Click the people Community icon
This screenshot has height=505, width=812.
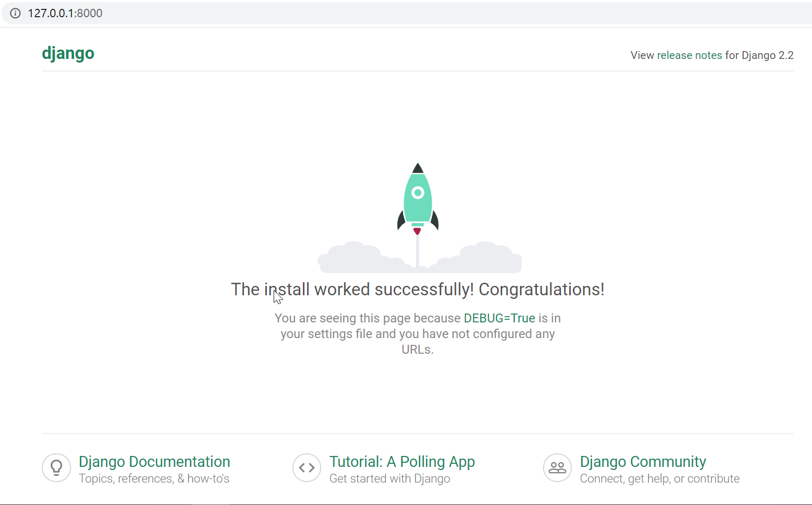coord(558,468)
